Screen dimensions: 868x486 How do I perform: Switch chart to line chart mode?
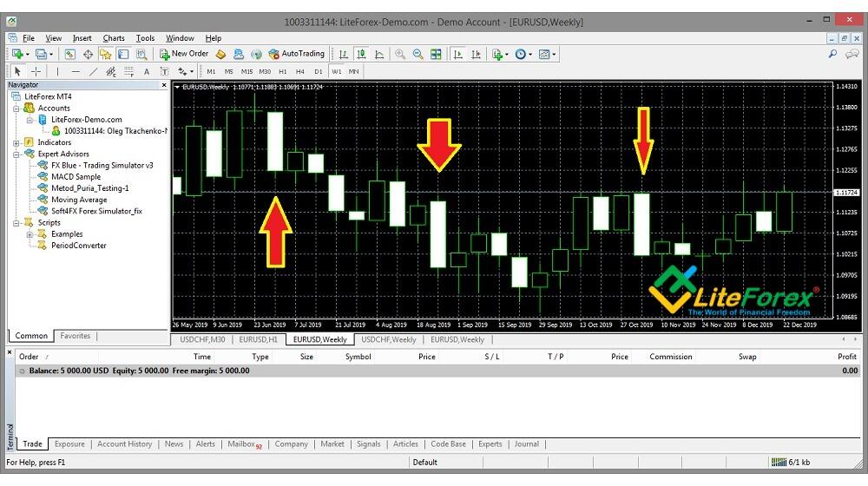click(x=379, y=54)
